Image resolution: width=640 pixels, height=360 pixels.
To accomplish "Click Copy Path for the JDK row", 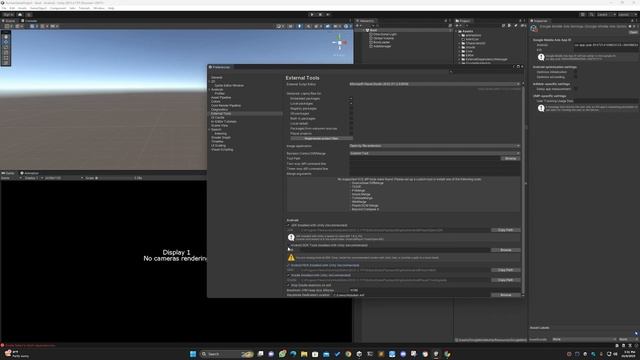I will pos(505,230).
